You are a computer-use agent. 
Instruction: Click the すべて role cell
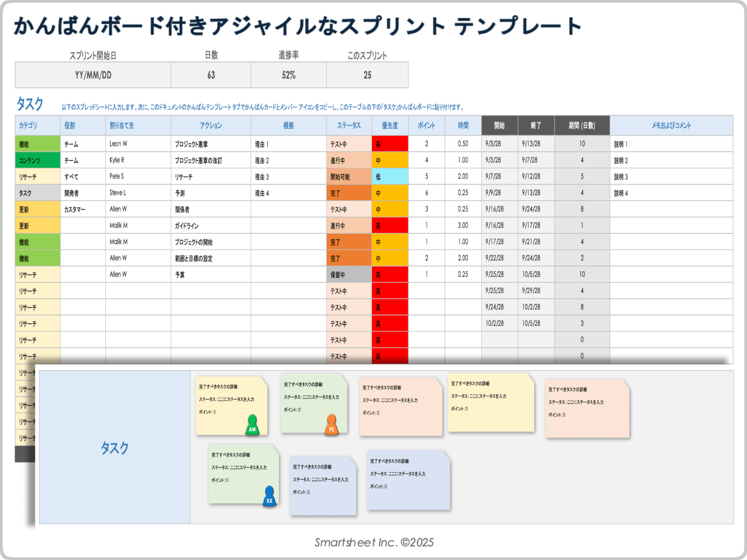[x=83, y=177]
